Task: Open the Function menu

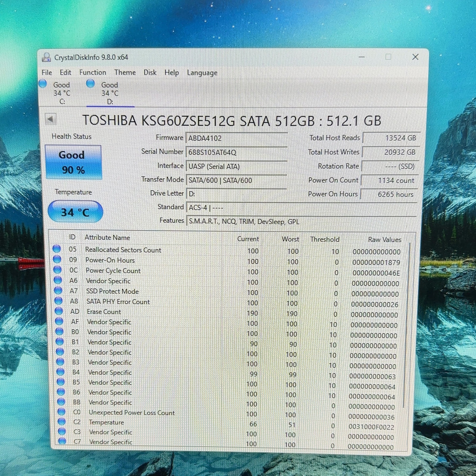Action: click(x=92, y=72)
